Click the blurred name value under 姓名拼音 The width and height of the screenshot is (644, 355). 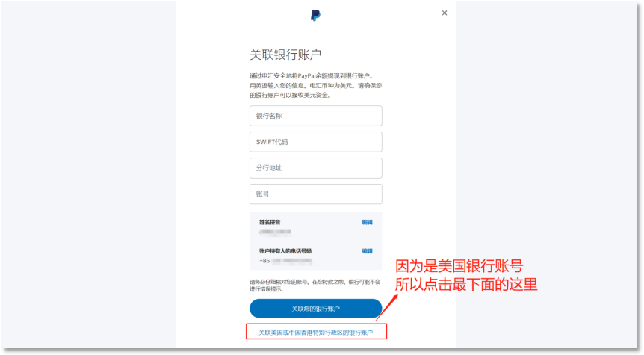click(275, 232)
